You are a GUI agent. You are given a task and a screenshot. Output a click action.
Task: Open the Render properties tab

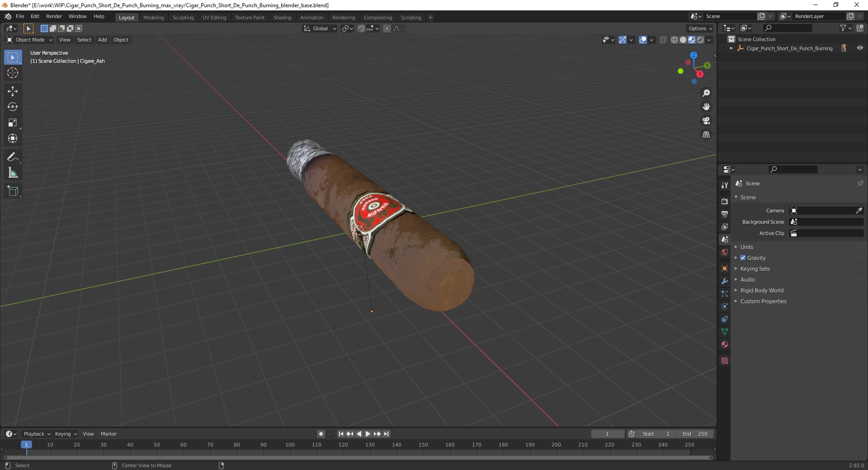tap(725, 201)
